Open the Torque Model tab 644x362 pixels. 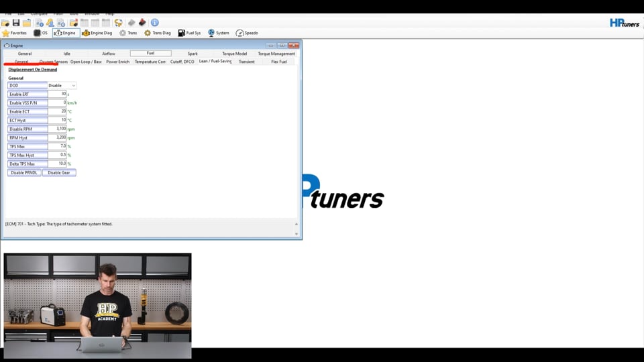(235, 54)
